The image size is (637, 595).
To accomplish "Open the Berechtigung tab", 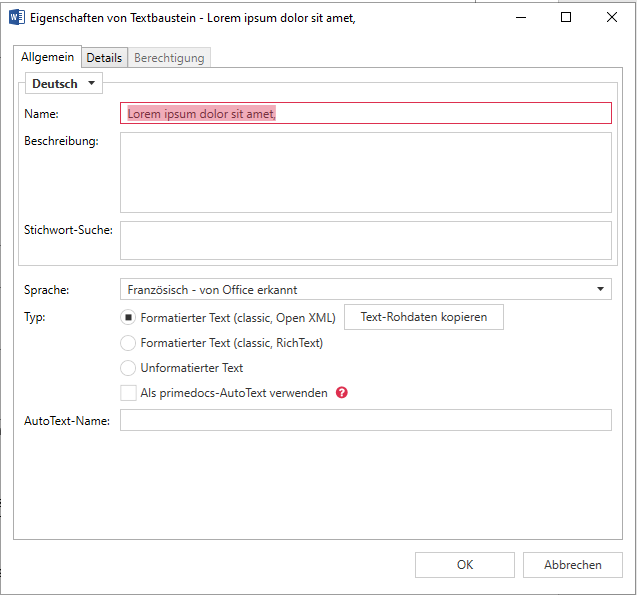I will (x=169, y=58).
